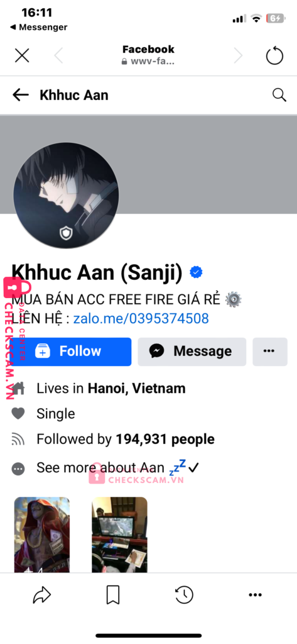The image size is (297, 644).
Task: Open the profile search magnifier icon
Action: (279, 96)
